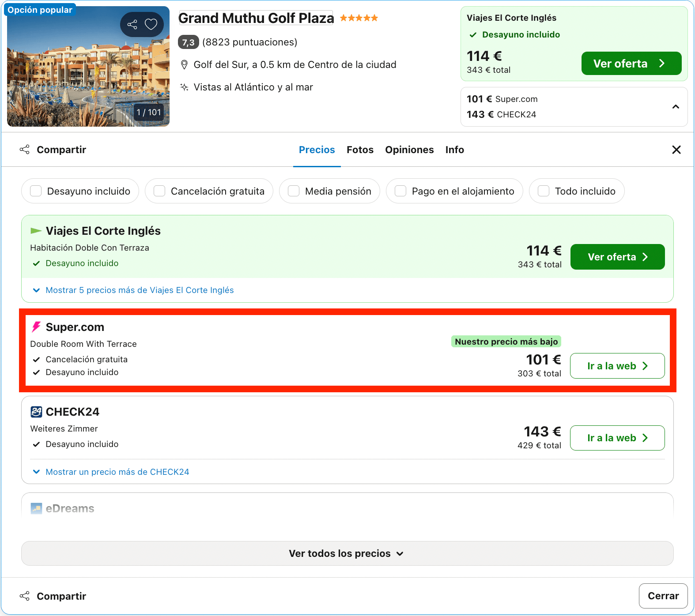Click the location pin icon by Golf del Sur
This screenshot has height=616, width=695.
coord(185,65)
